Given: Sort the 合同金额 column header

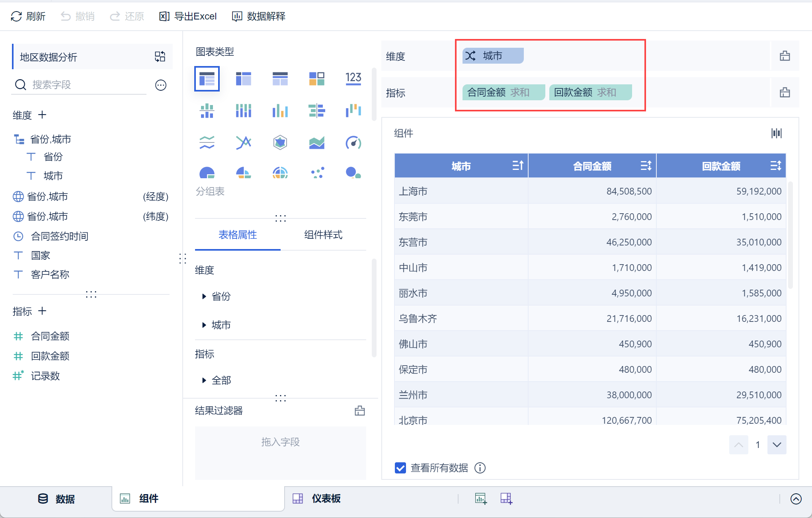Looking at the screenshot, I should coord(646,166).
